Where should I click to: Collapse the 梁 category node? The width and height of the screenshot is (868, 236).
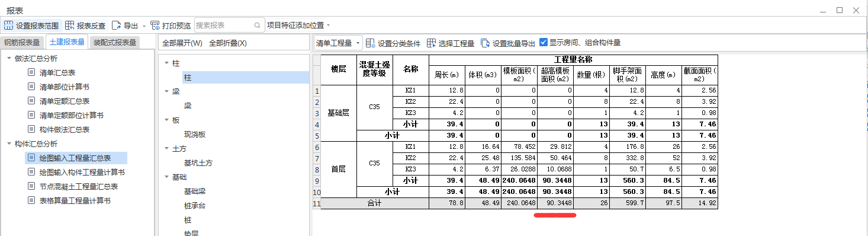[x=166, y=92]
